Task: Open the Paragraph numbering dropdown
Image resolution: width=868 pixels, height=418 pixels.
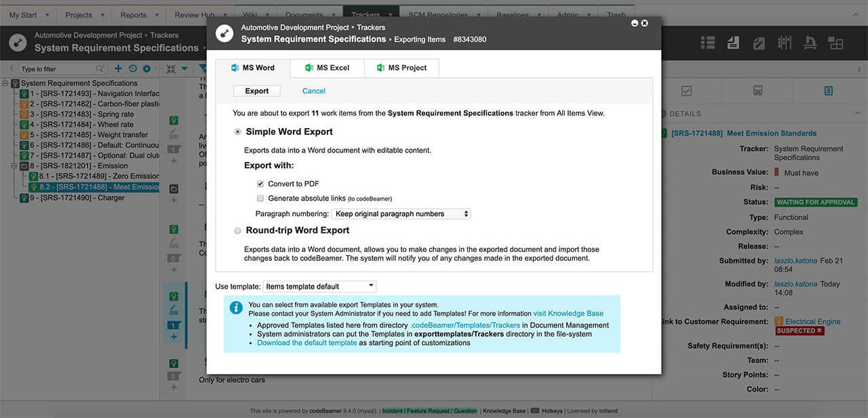Action: coord(401,213)
